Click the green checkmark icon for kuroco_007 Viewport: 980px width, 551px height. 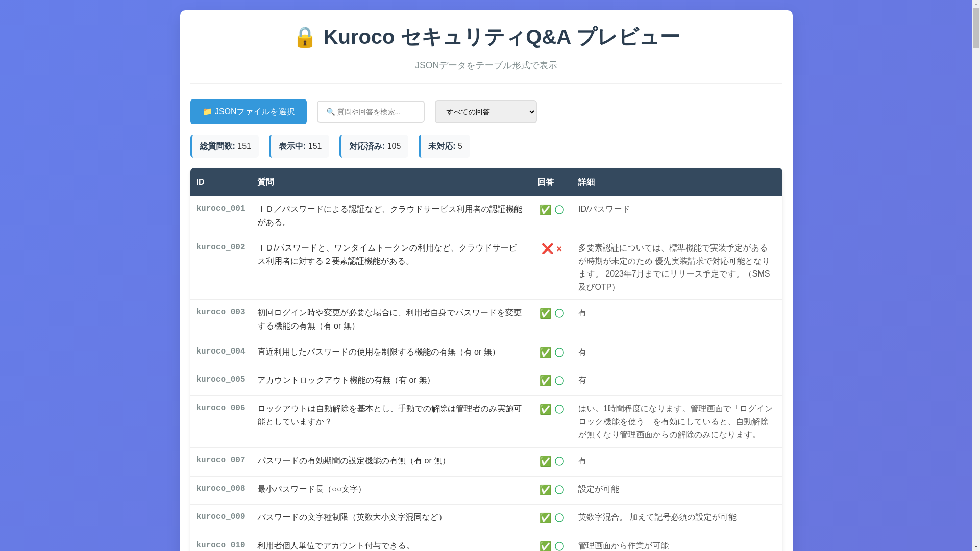(x=545, y=461)
